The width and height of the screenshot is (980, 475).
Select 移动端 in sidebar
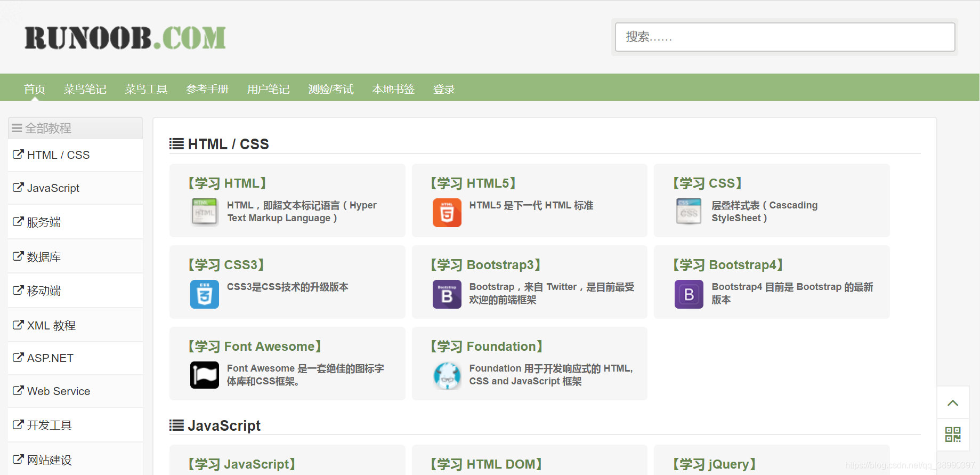75,291
